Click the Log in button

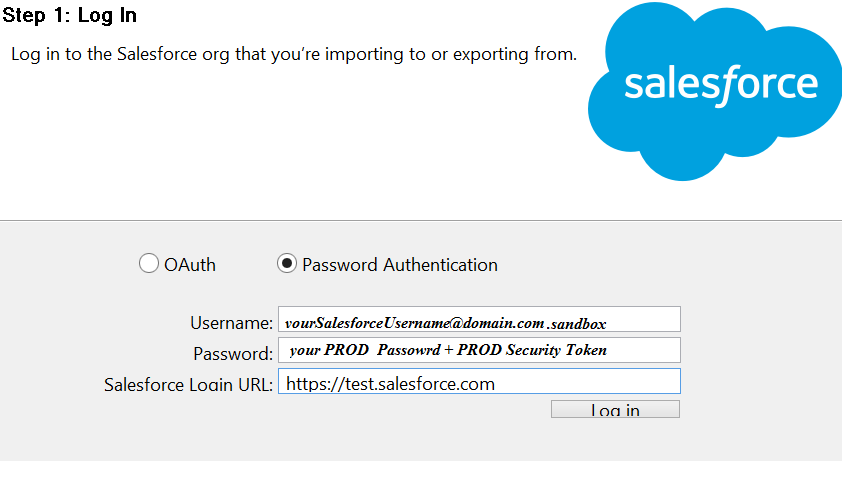(x=615, y=409)
